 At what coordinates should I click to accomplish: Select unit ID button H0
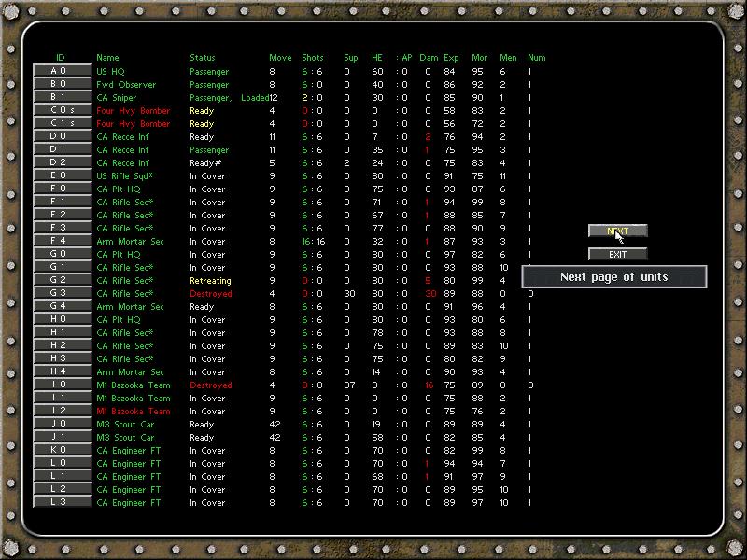63,319
